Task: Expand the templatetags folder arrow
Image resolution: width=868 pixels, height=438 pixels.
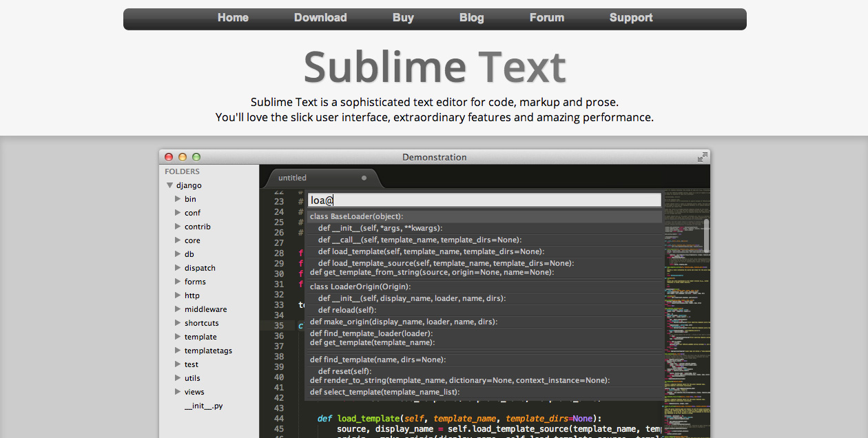Action: pyautogui.click(x=178, y=351)
